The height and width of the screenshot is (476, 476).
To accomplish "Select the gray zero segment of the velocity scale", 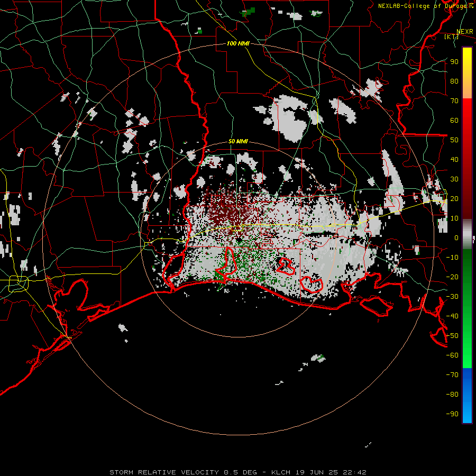I will (x=467, y=234).
